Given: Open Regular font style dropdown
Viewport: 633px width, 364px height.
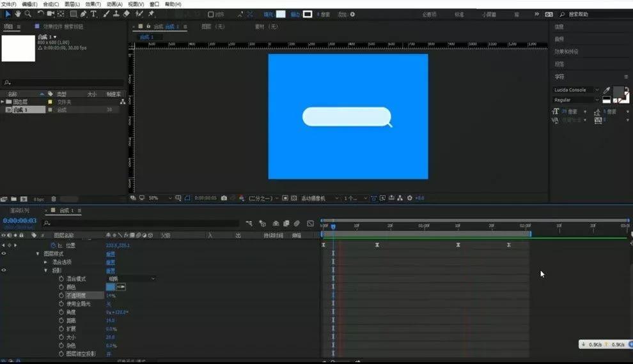Looking at the screenshot, I should [x=576, y=100].
